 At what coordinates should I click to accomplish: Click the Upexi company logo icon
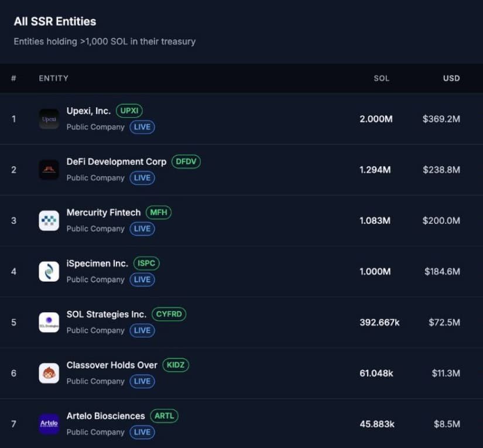pos(49,119)
